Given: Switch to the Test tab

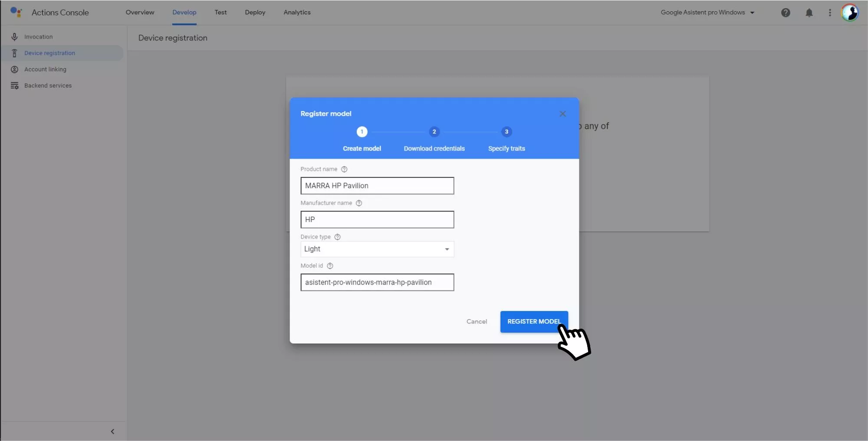Looking at the screenshot, I should click(220, 12).
